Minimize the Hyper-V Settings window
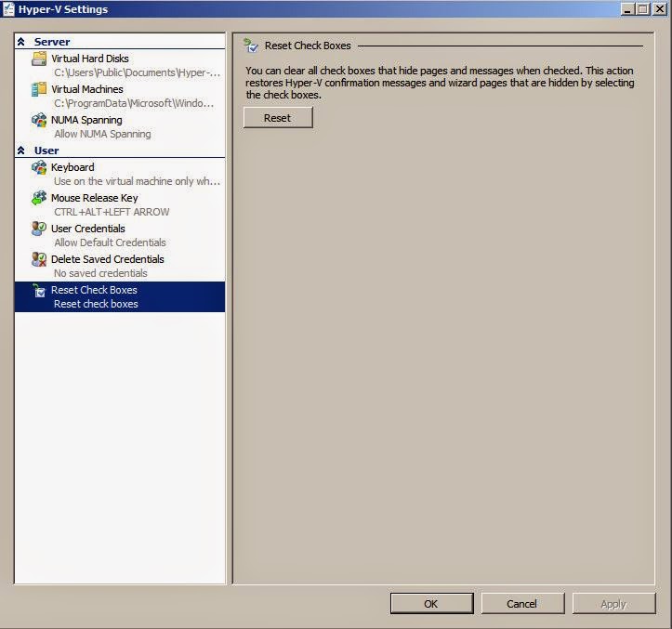The height and width of the screenshot is (629, 672). coord(627,9)
